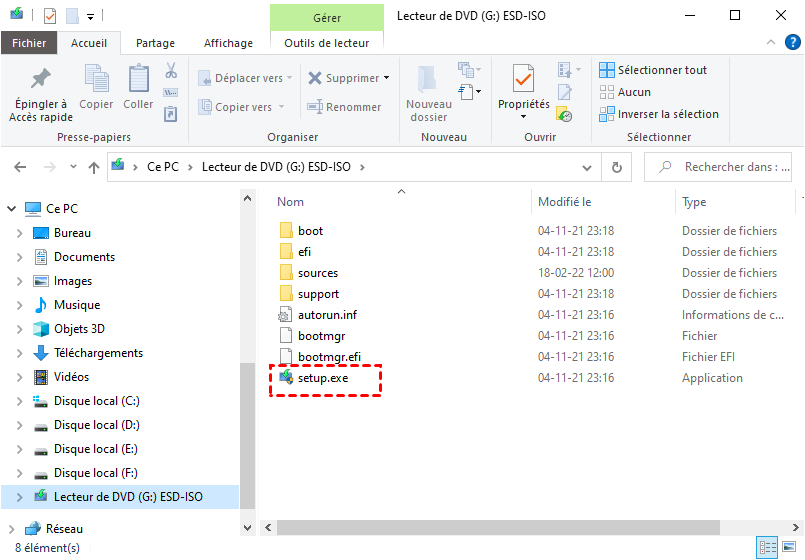Image resolution: width=805 pixels, height=560 pixels.
Task: Select the setup.exe file
Action: point(320,378)
